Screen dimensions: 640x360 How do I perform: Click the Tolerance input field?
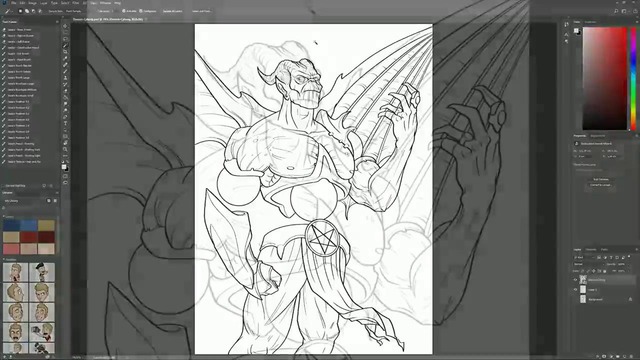[x=116, y=11]
